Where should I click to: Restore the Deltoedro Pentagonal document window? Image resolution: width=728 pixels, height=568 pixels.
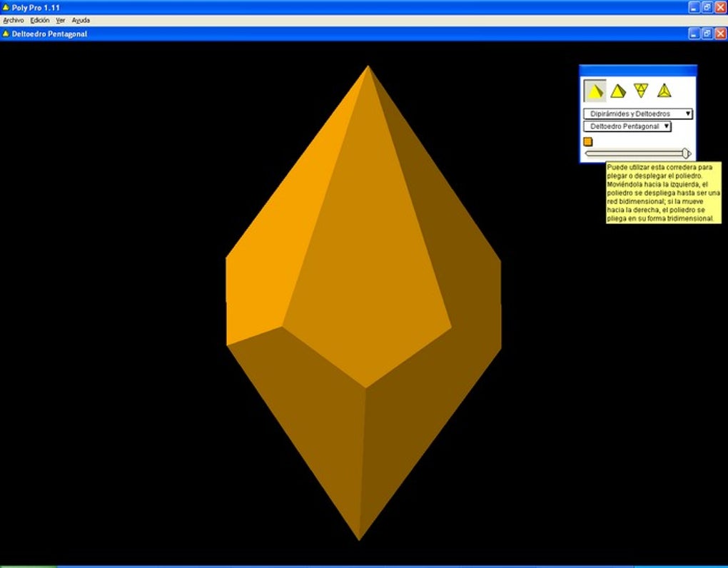[x=707, y=34]
